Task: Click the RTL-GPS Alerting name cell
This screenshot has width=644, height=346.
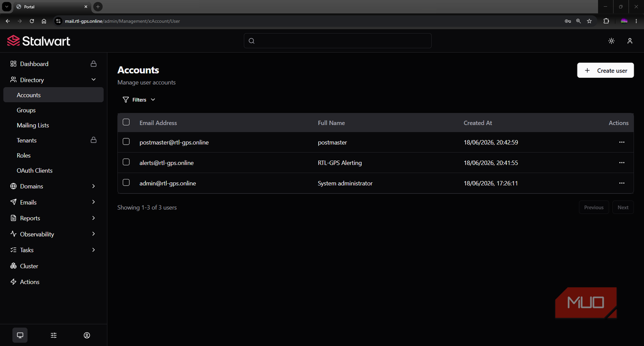Action: click(x=340, y=163)
